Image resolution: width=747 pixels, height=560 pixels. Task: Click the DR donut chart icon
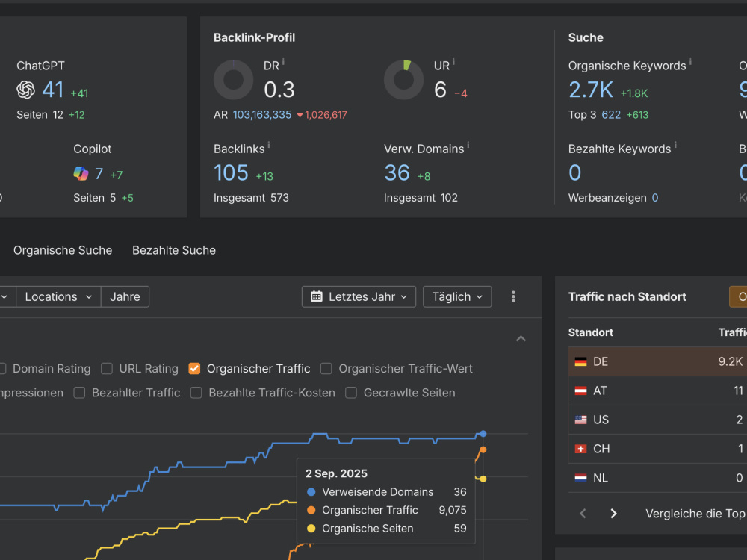click(x=233, y=80)
